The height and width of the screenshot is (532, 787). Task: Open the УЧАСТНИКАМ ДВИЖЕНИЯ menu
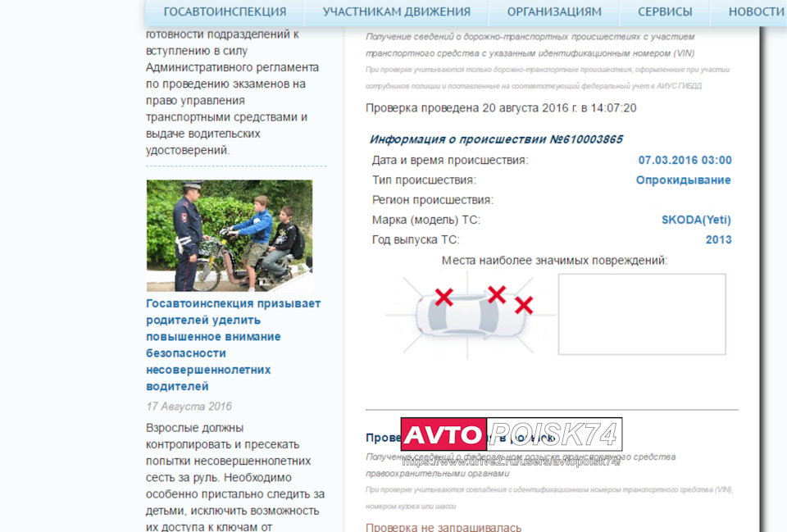pos(397,11)
